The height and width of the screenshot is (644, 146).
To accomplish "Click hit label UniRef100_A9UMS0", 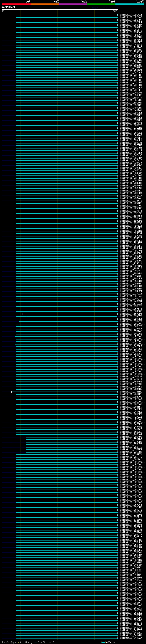I will tap(131, 512).
